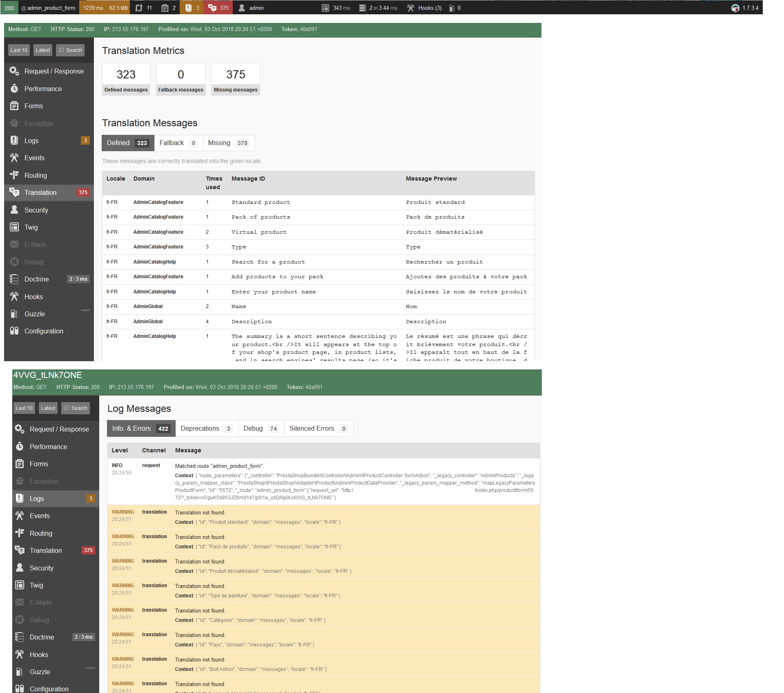This screenshot has height=693, width=784.
Task: Click the Latest button in bottom panel
Action: 48,408
